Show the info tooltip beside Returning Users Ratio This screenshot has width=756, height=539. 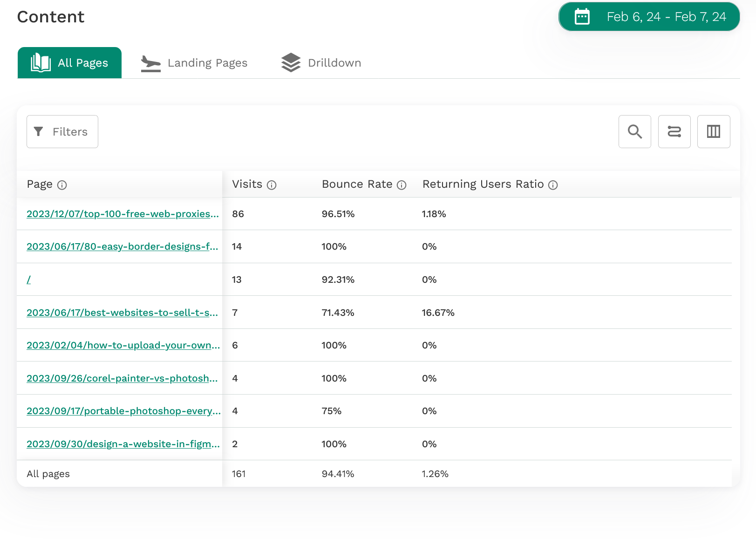point(553,185)
